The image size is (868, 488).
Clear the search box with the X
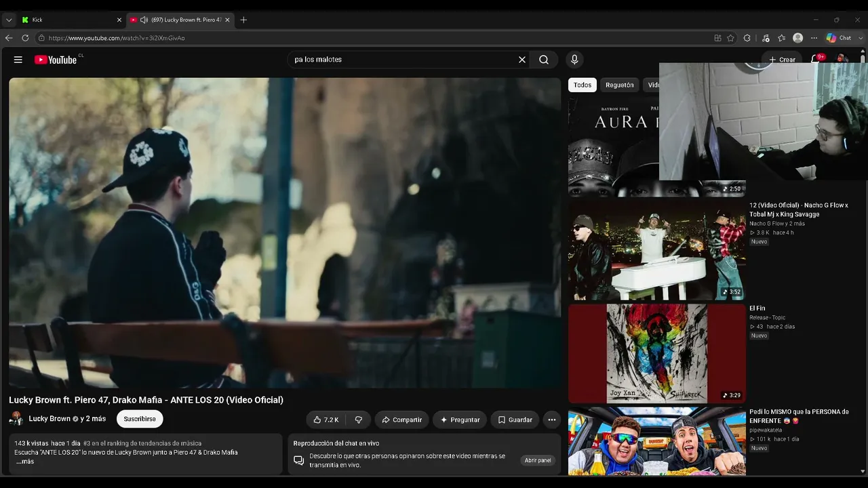(522, 60)
